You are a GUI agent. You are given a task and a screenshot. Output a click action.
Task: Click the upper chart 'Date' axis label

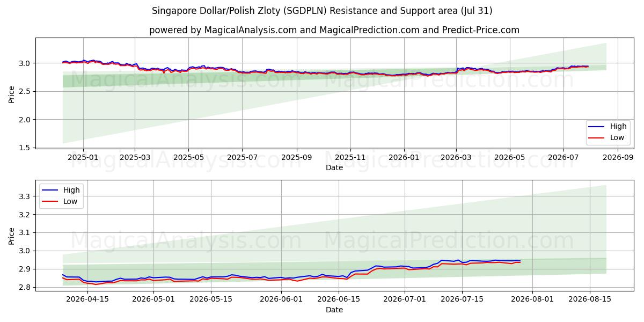[x=334, y=167]
